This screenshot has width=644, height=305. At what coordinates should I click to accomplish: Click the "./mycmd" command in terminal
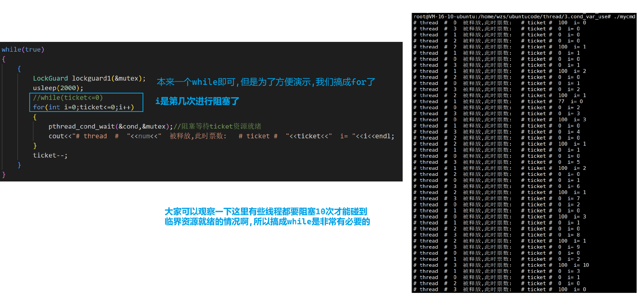[625, 17]
